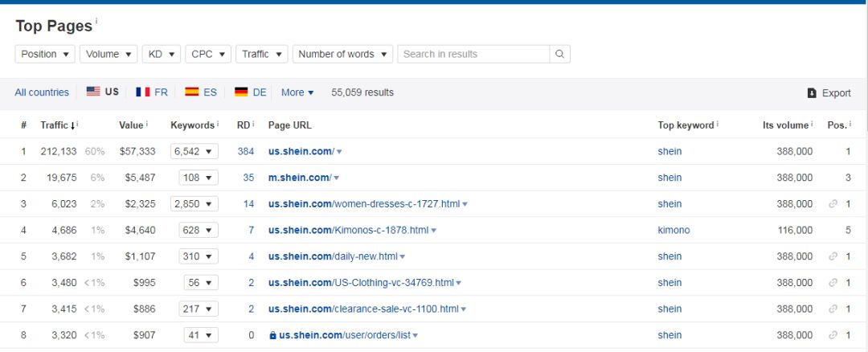Click the Export button

(829, 93)
